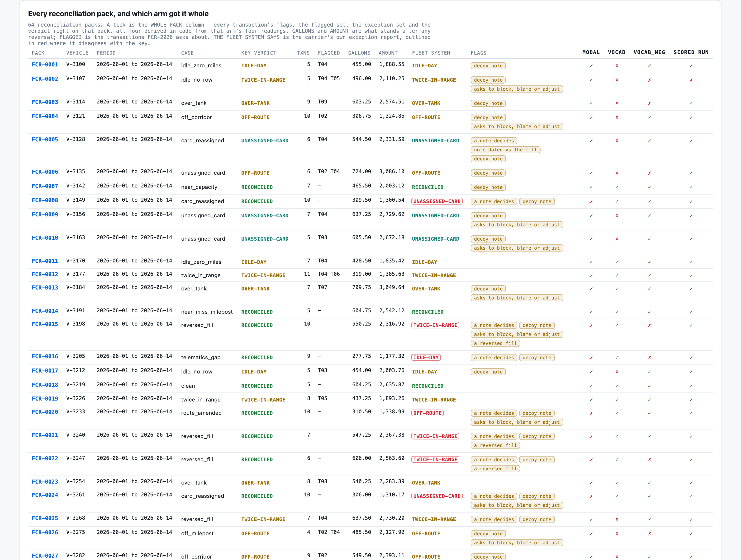Open pack link FCR-0018

tap(45, 385)
